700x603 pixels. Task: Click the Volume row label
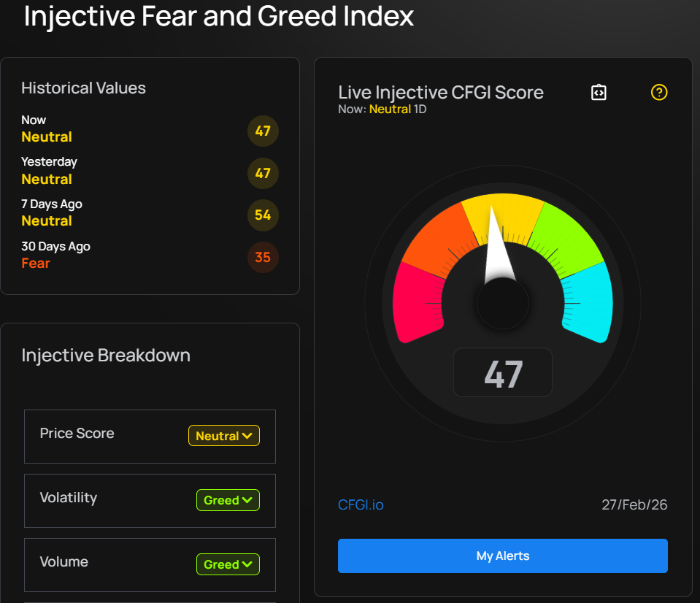tap(64, 561)
